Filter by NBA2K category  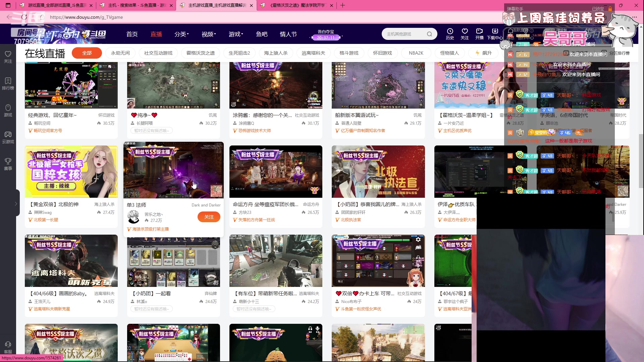pos(416,53)
